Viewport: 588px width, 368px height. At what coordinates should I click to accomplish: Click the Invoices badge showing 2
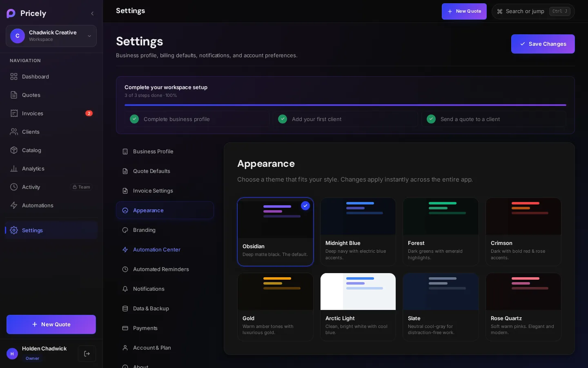pyautogui.click(x=89, y=113)
